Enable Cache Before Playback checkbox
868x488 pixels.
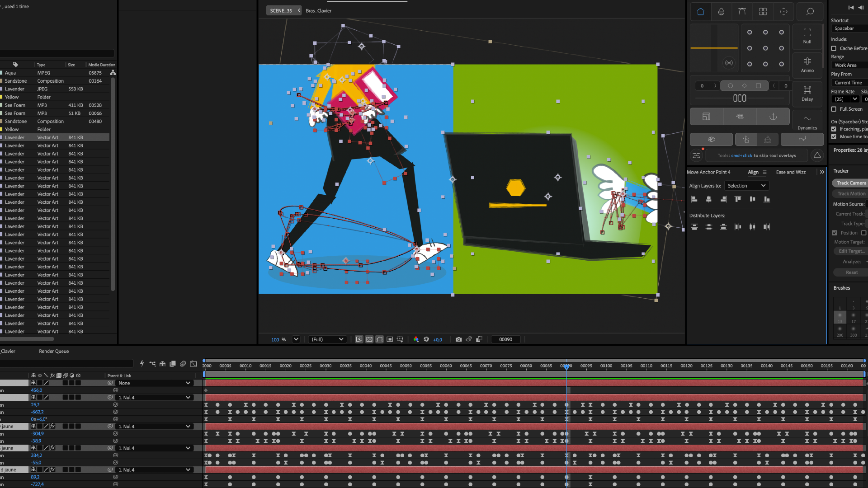pos(834,48)
